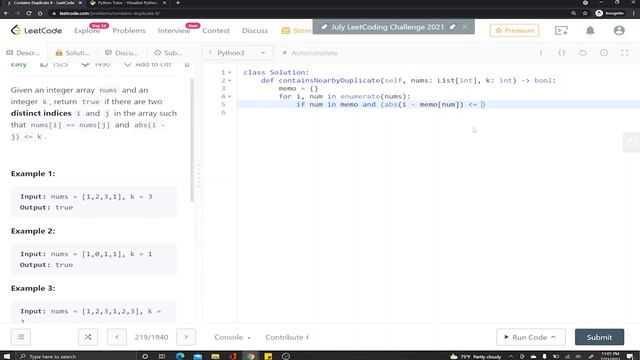Switch to the Solution tab
Image resolution: width=640 pixels, height=360 pixels.
tap(72, 53)
